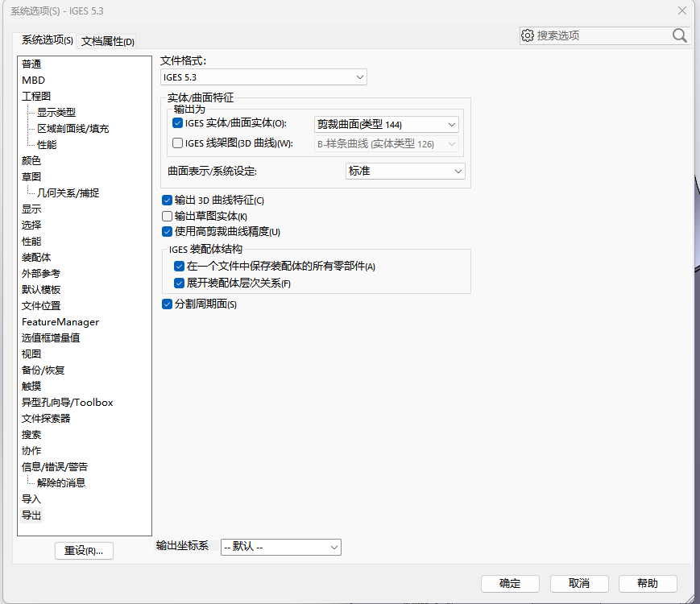Viewport: 700px width, 604px height.
Task: Select 搜索 in the options tree
Action: 31,434
